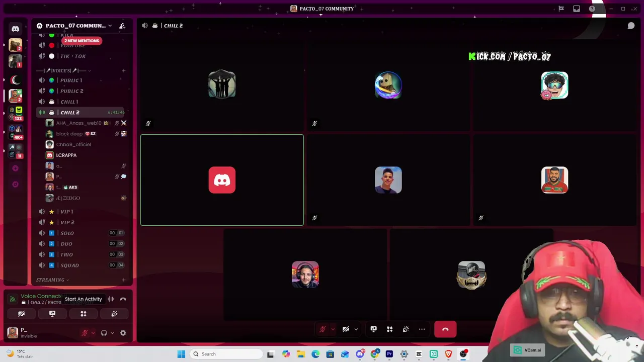Share your screen in call bar

click(x=373, y=329)
